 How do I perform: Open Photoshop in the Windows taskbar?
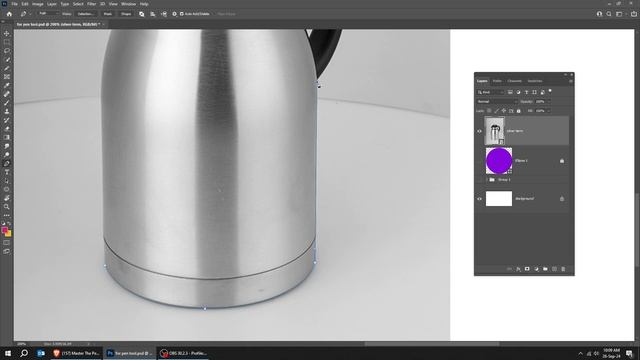pyautogui.click(x=129, y=353)
